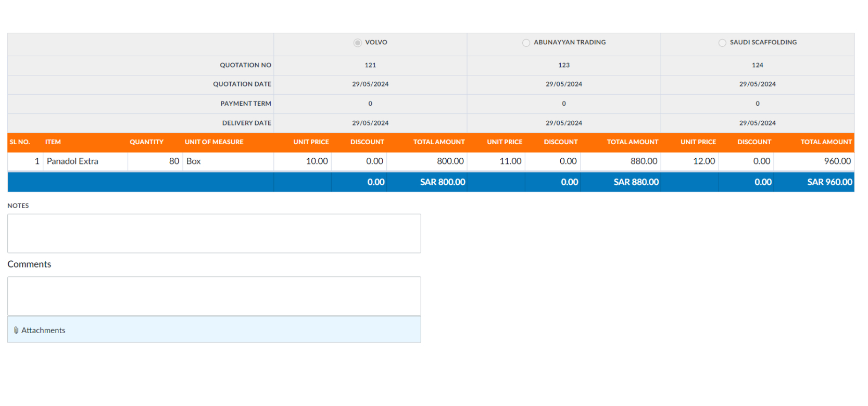Click quotation number 121

point(370,65)
